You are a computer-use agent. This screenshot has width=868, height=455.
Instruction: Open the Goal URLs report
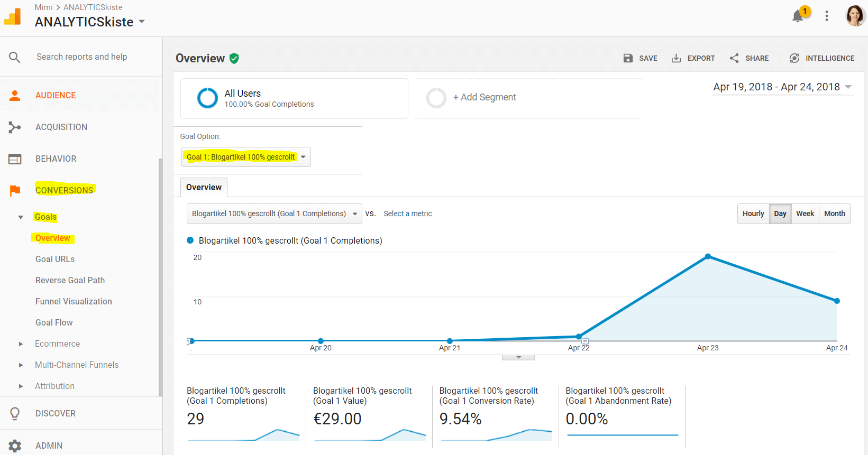tap(55, 259)
